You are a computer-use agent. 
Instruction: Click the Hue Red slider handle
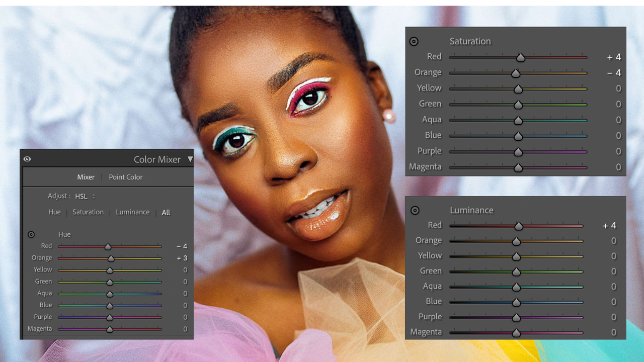[108, 247]
